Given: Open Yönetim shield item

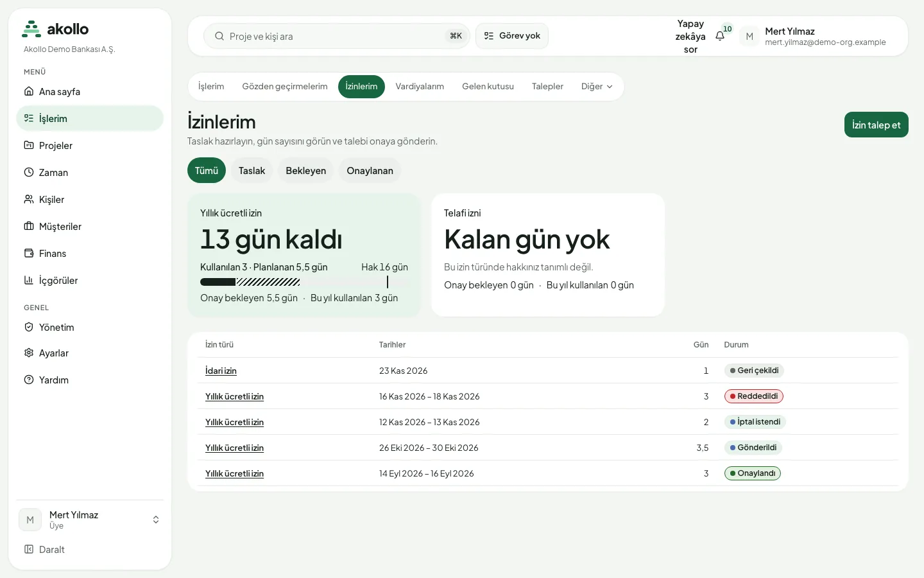Looking at the screenshot, I should [x=90, y=328].
